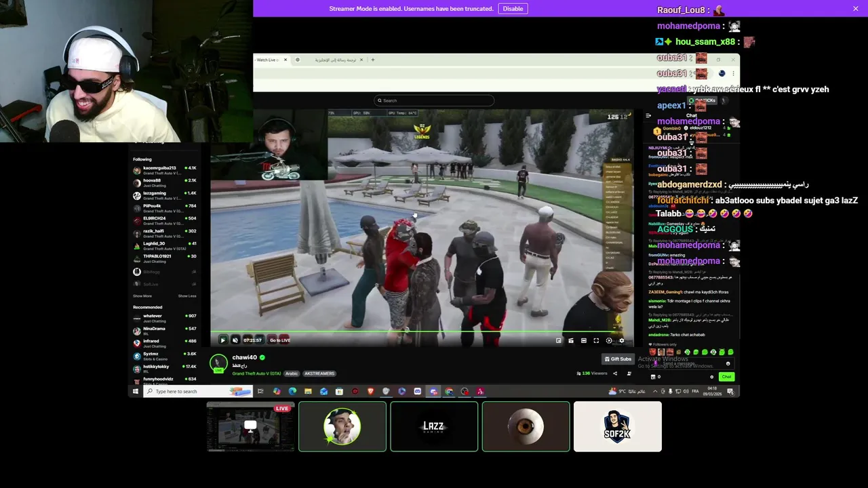Close the Watch Live browser tab

(285, 60)
